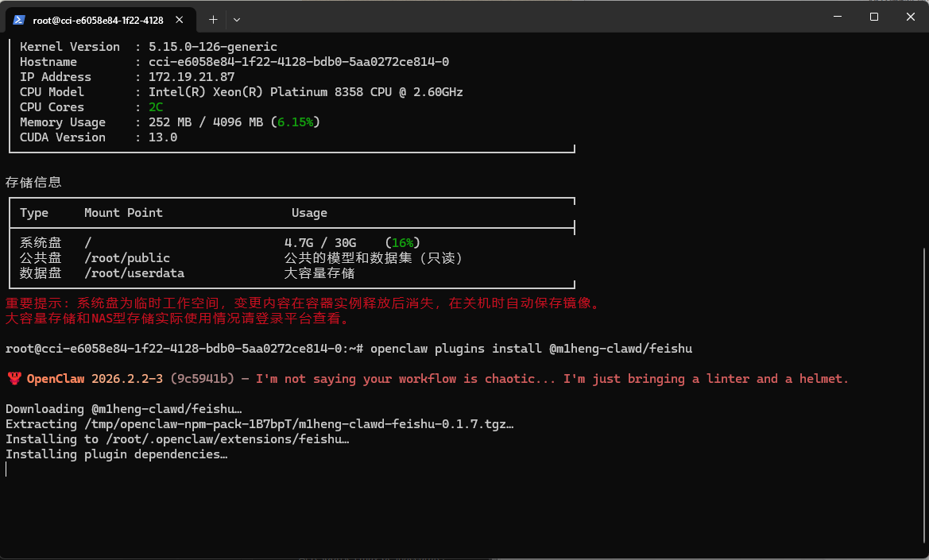Close the terminal window
Screen dimensions: 929x560
coord(911,17)
